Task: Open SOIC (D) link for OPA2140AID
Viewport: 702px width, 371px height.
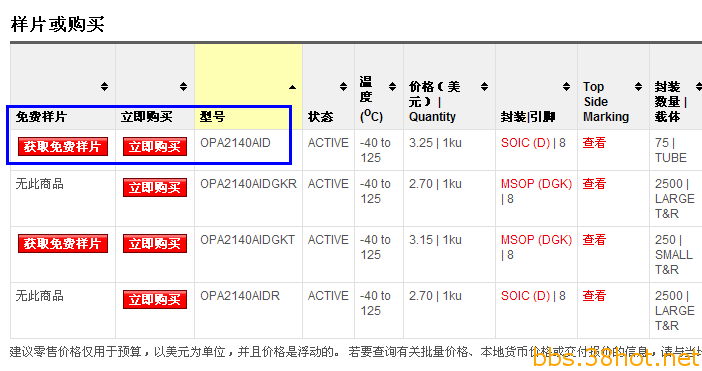Action: (525, 143)
